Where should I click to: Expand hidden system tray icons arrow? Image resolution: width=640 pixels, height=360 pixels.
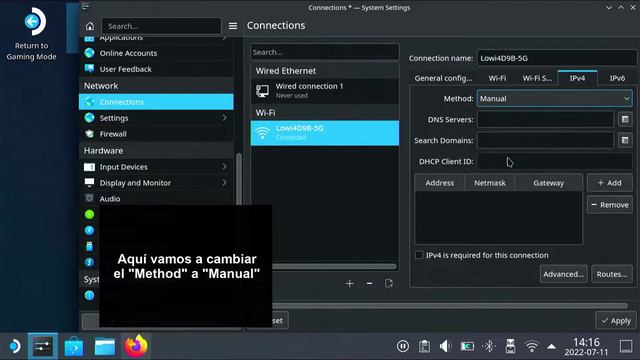point(551,347)
